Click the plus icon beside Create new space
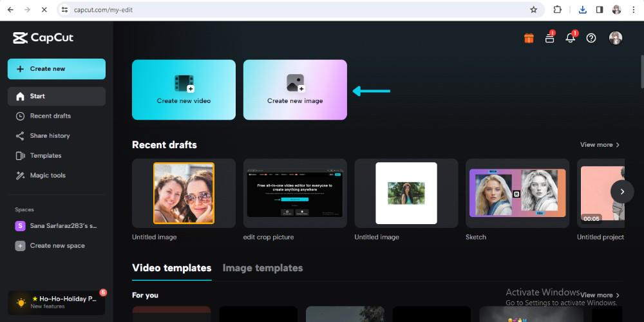 [x=20, y=245]
